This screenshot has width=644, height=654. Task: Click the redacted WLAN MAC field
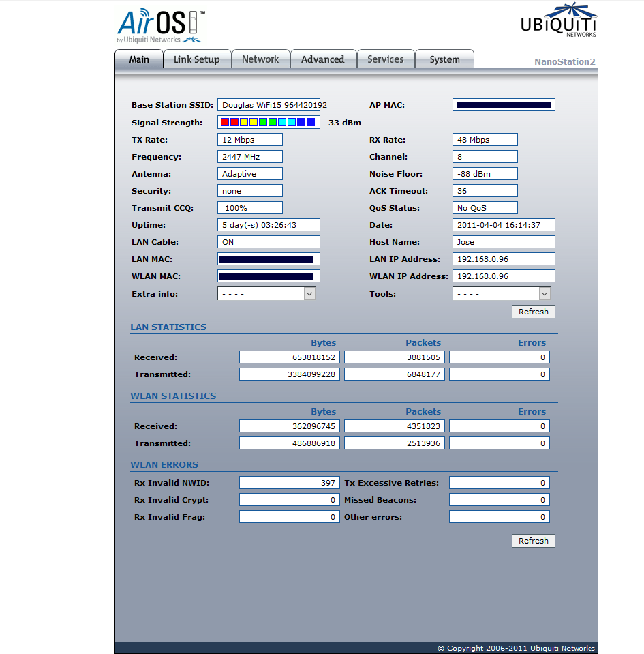(269, 276)
